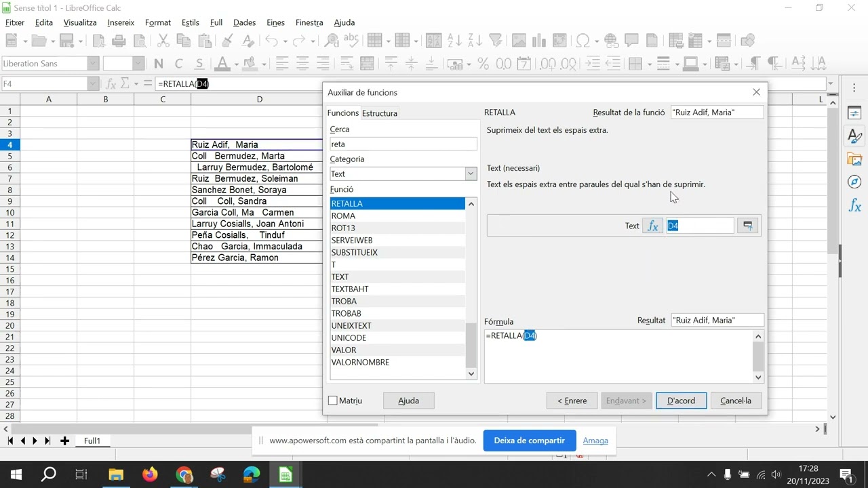
Task: Open the sidebar Gallery icon
Action: click(855, 159)
